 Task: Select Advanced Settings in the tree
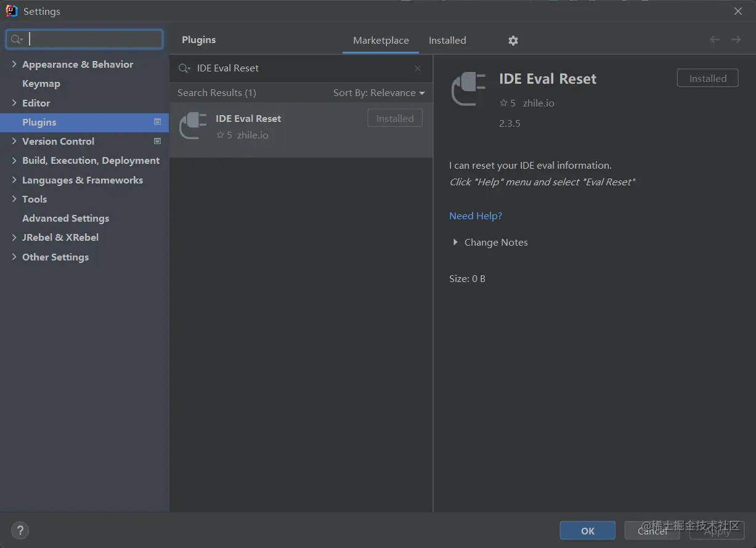coord(66,218)
